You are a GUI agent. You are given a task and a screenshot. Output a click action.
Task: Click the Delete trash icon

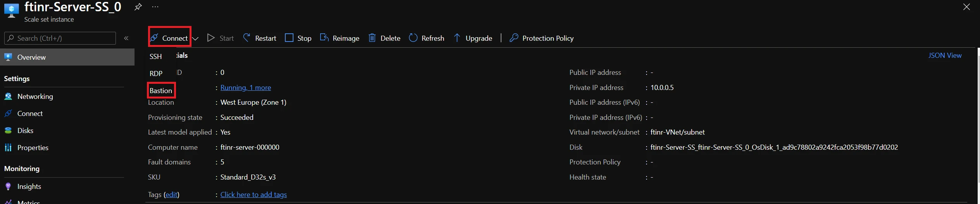372,38
